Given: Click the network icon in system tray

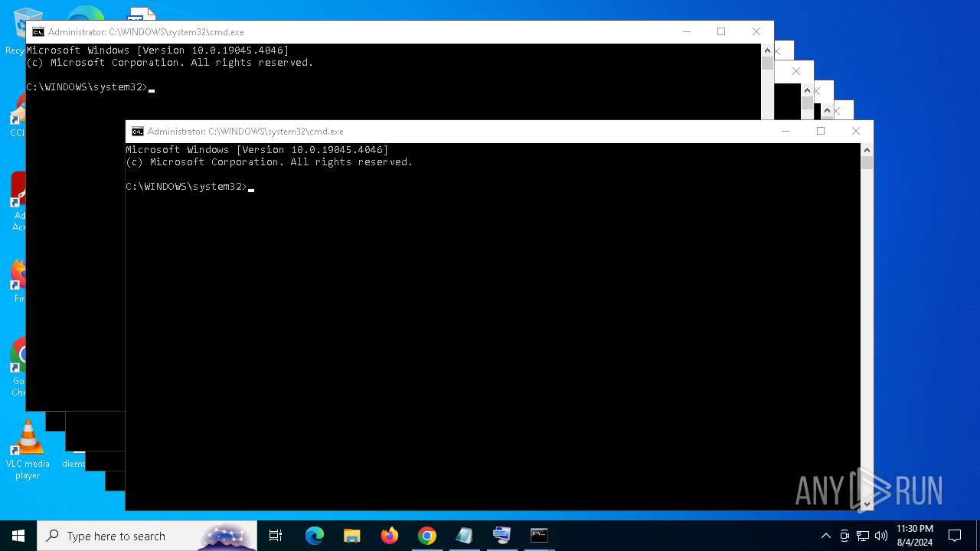Looking at the screenshot, I should click(863, 536).
